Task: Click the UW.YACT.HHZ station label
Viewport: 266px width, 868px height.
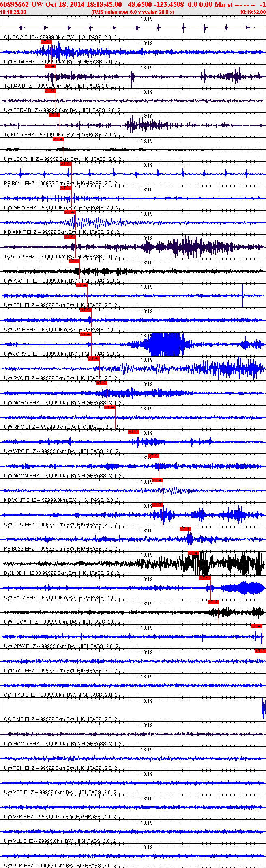Action: [x=21, y=281]
